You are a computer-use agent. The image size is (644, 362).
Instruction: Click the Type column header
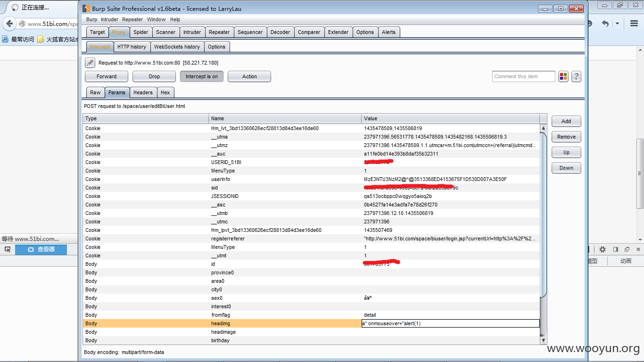point(146,118)
